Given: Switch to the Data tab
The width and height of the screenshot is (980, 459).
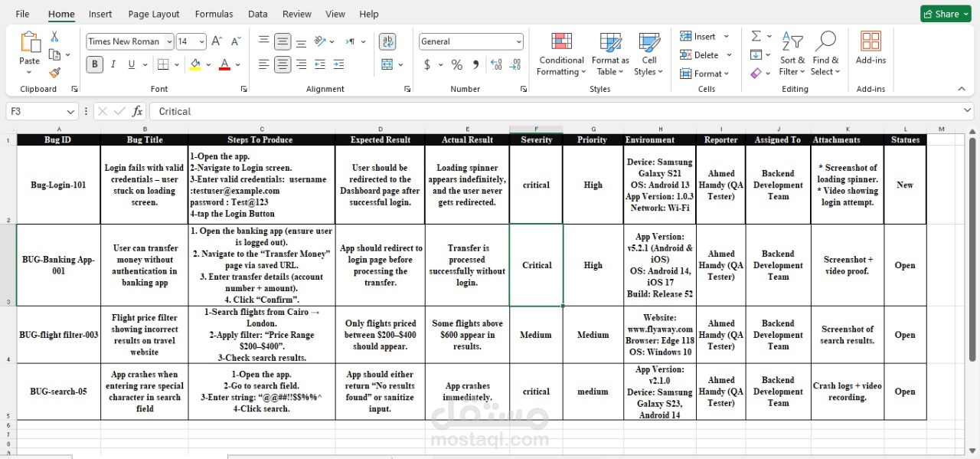Looking at the screenshot, I should [x=258, y=14].
